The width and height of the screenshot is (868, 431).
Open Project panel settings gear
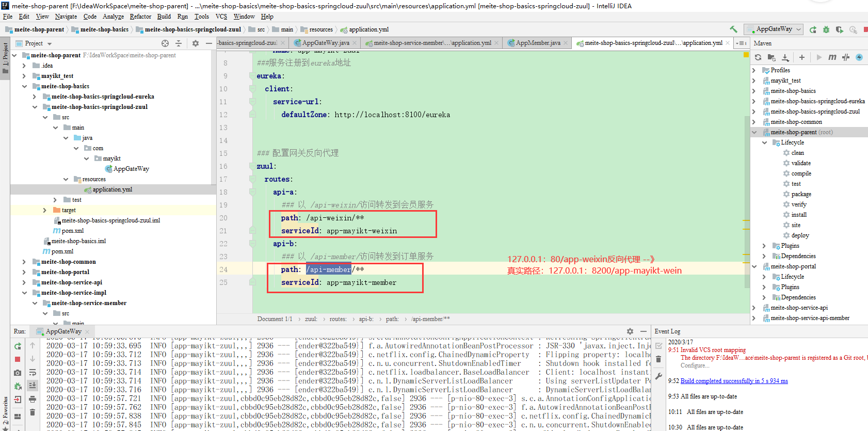(x=196, y=43)
